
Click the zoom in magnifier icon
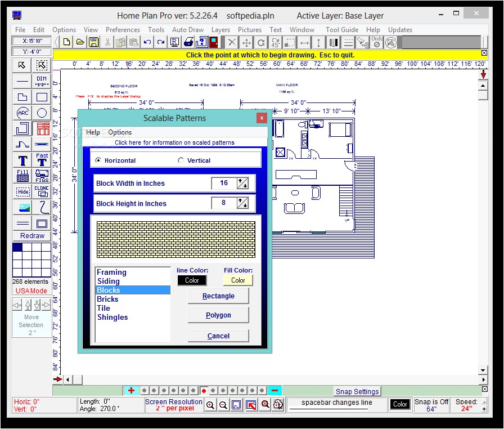(x=210, y=405)
